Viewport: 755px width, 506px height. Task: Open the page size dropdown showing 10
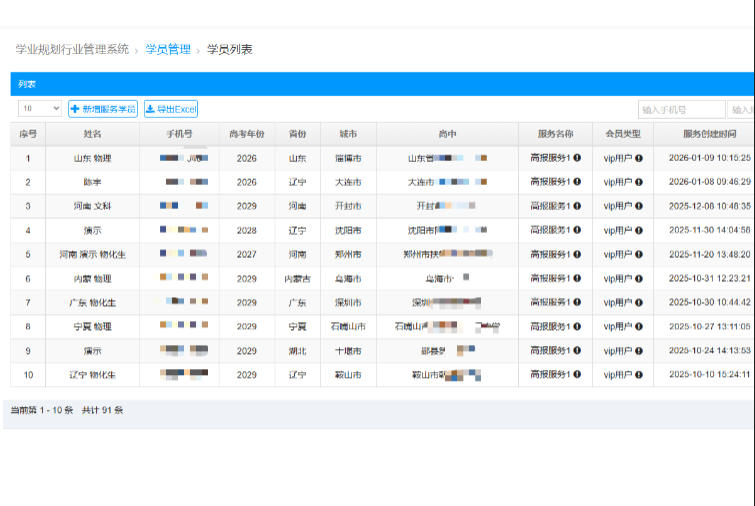pyautogui.click(x=40, y=108)
